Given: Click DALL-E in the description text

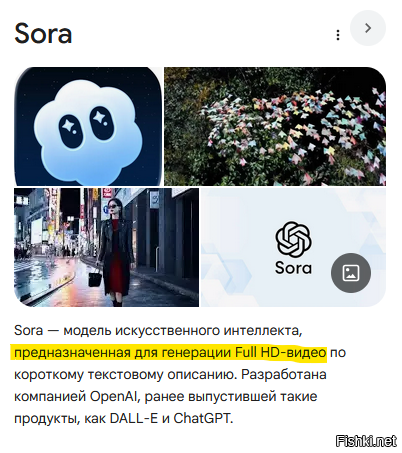Looking at the screenshot, I should (x=134, y=418).
